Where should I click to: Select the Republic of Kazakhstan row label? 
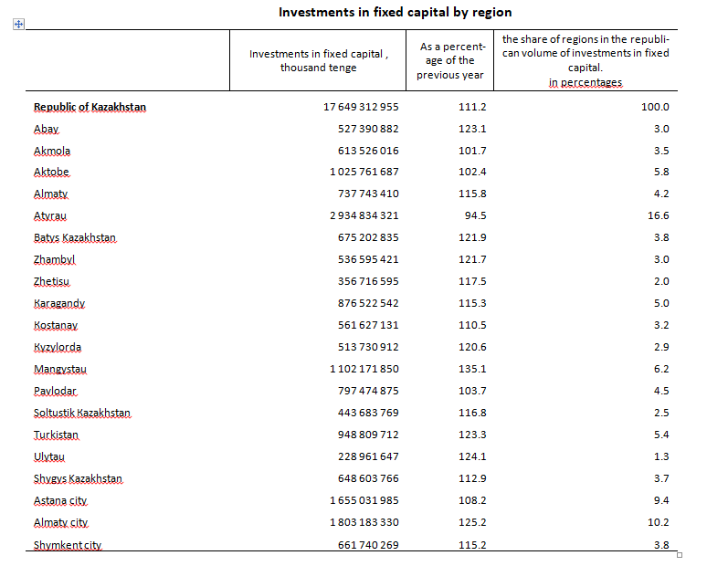[x=90, y=107]
